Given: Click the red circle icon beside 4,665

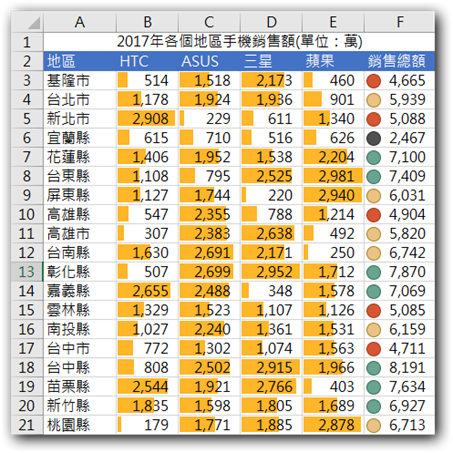Looking at the screenshot, I should click(374, 81).
